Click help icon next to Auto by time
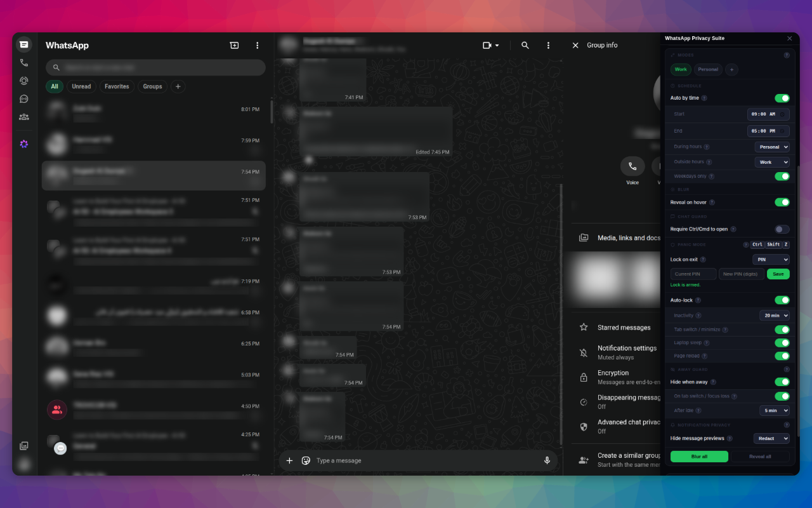Viewport: 812px width, 508px height. (704, 98)
